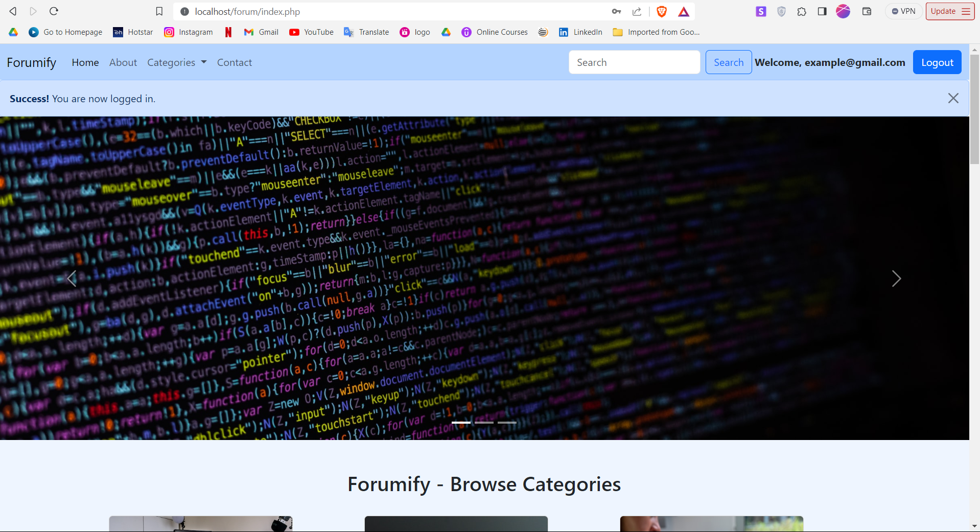Focus the Search input field

635,62
